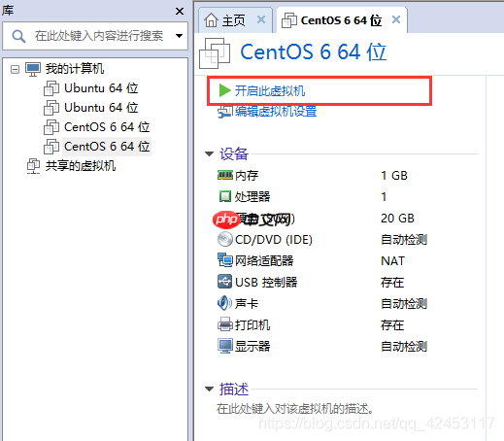The height and width of the screenshot is (441, 504).
Task: Switch to the 主页 tab
Action: click(235, 20)
